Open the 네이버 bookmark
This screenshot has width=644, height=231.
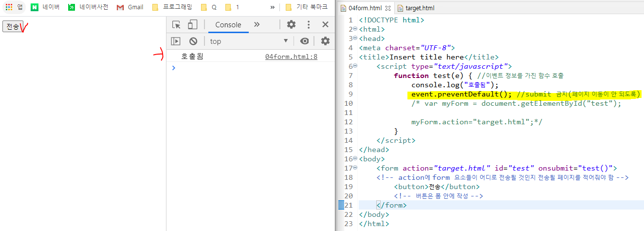45,7
